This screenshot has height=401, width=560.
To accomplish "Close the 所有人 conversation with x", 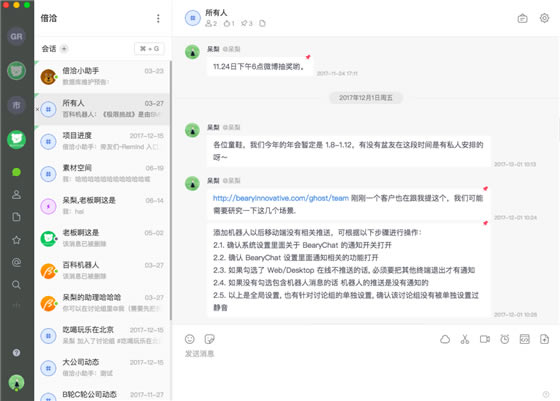I will coord(37,109).
